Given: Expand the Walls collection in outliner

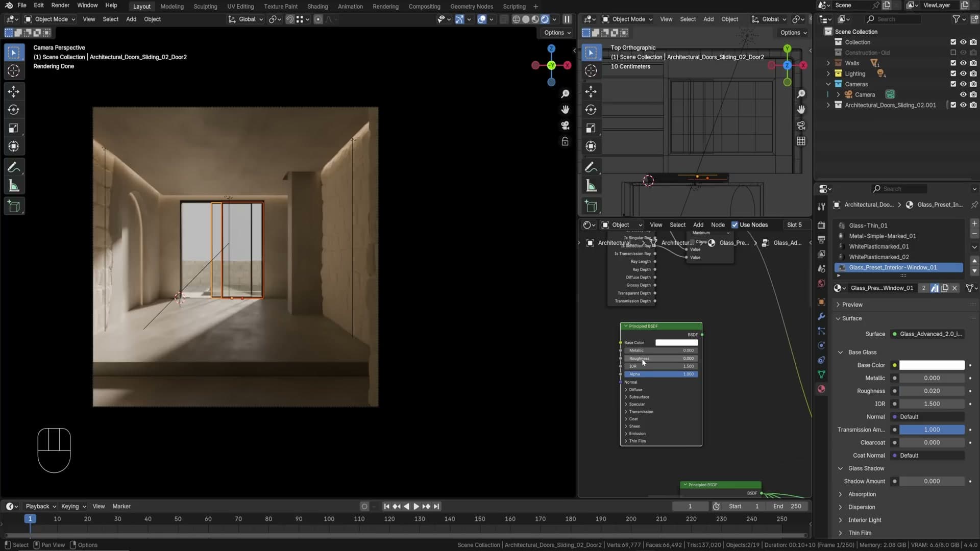Looking at the screenshot, I should (828, 63).
